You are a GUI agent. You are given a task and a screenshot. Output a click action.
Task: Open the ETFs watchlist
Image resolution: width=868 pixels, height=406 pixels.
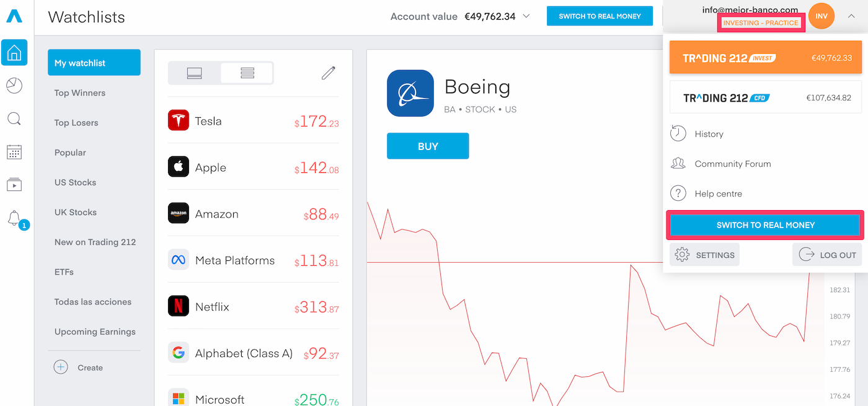click(64, 271)
